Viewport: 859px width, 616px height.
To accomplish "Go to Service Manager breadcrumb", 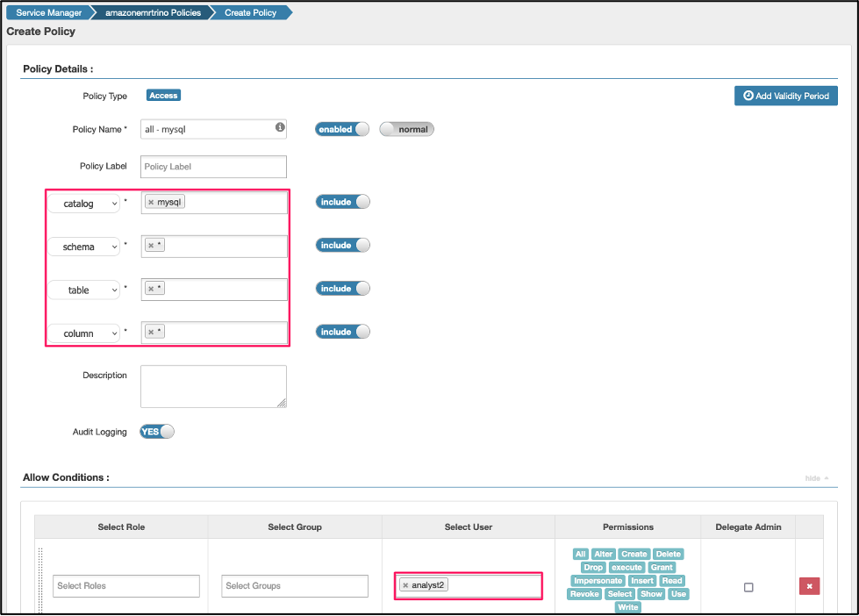I will pos(48,12).
